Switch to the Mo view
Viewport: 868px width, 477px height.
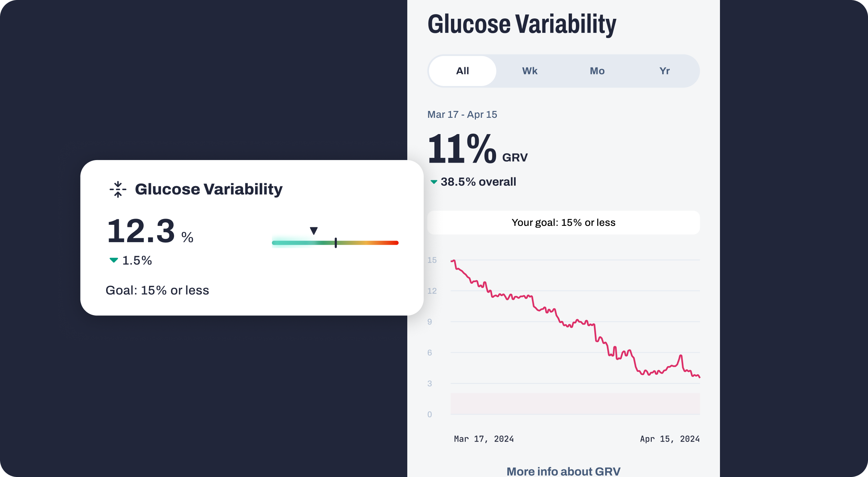pyautogui.click(x=597, y=71)
